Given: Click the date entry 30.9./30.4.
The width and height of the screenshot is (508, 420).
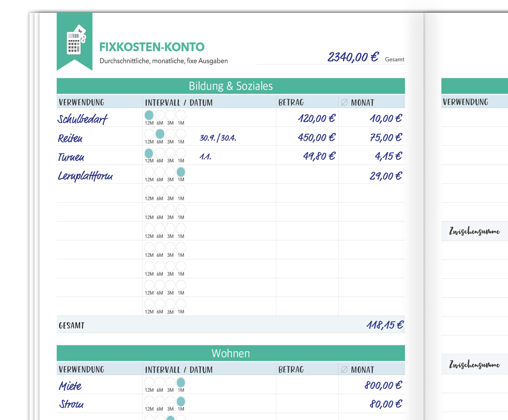Looking at the screenshot, I should (218, 138).
